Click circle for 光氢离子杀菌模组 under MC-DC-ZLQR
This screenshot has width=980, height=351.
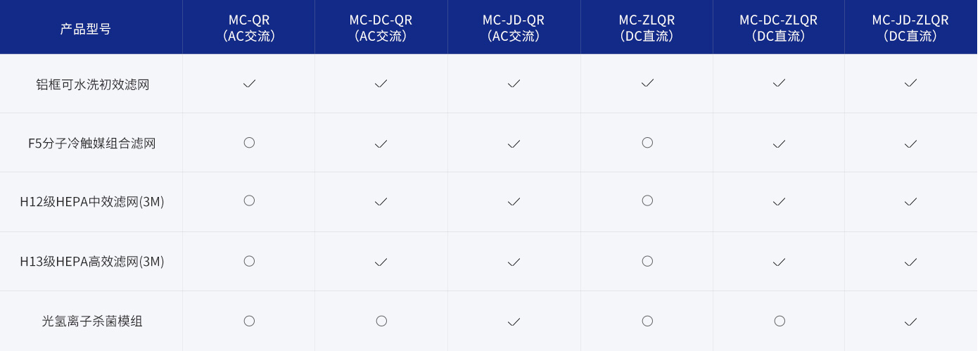(779, 321)
